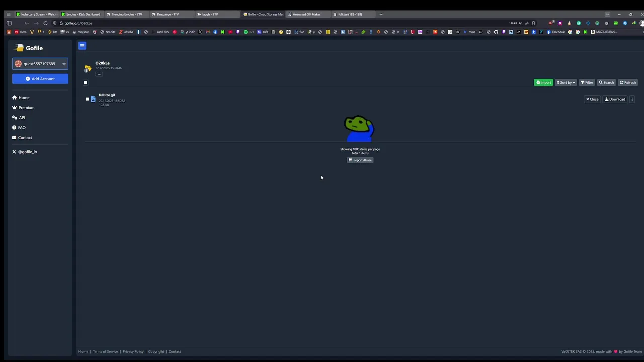
Task: Open the MOZA R3 Raci... bookmark
Action: tap(603, 32)
